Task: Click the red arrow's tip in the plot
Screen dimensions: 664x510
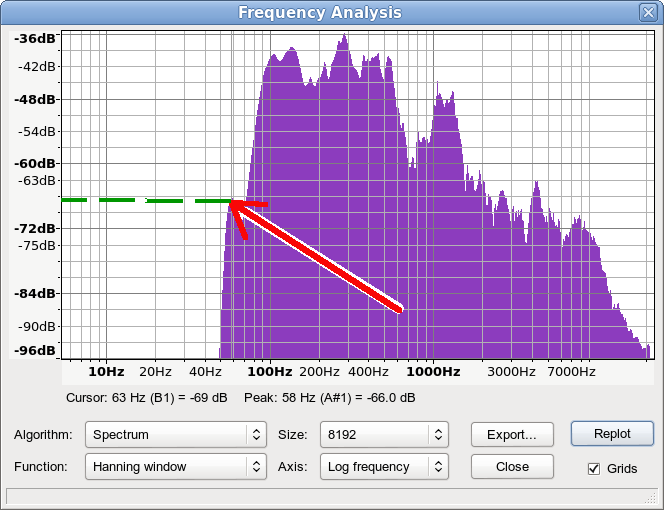Action: 233,204
